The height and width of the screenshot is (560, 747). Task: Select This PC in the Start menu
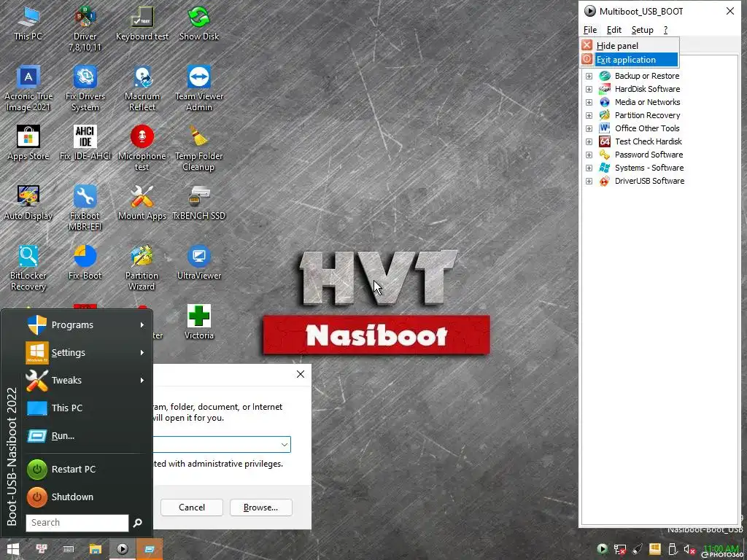(86, 408)
